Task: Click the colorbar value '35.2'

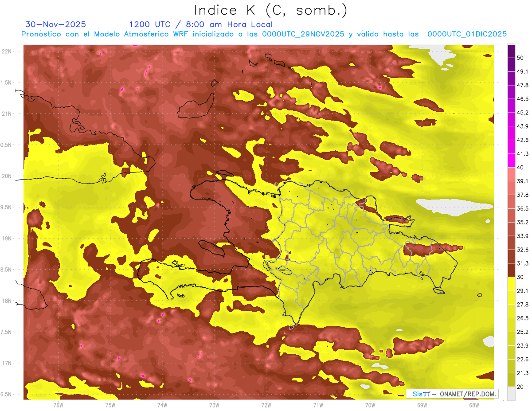Action: [523, 222]
